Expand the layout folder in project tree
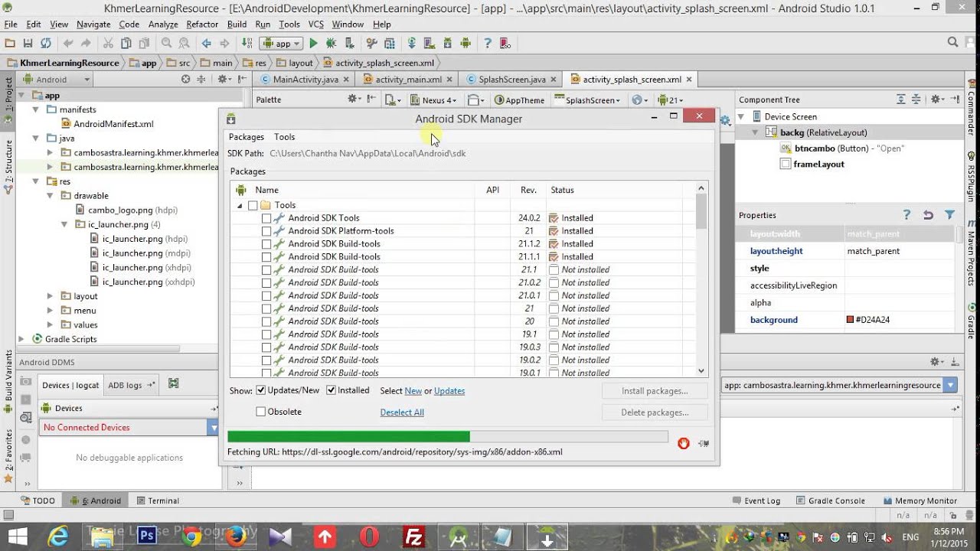The image size is (980, 551). pyautogui.click(x=51, y=296)
